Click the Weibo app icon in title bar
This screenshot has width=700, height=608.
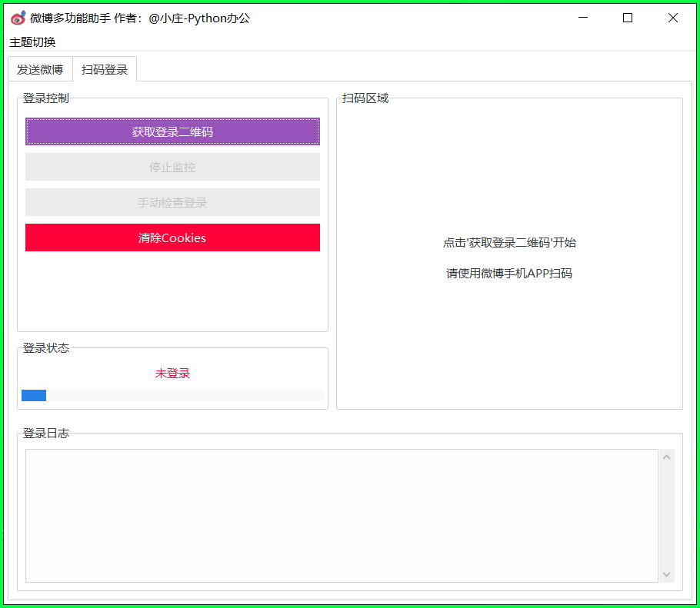[x=18, y=18]
